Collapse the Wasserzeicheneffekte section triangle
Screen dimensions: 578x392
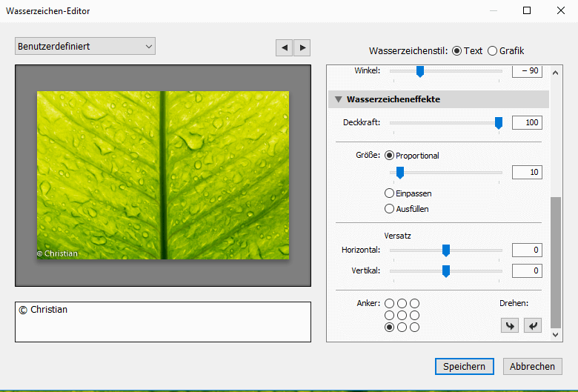pos(339,99)
